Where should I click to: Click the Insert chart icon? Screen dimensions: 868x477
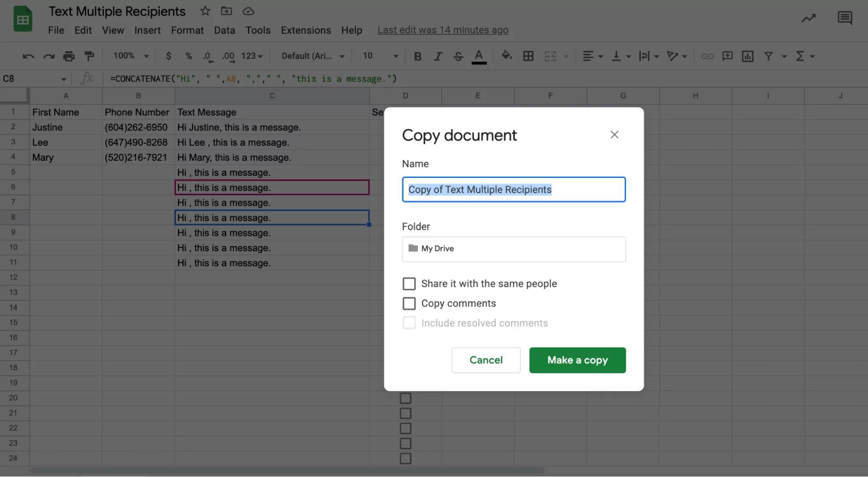click(x=748, y=56)
